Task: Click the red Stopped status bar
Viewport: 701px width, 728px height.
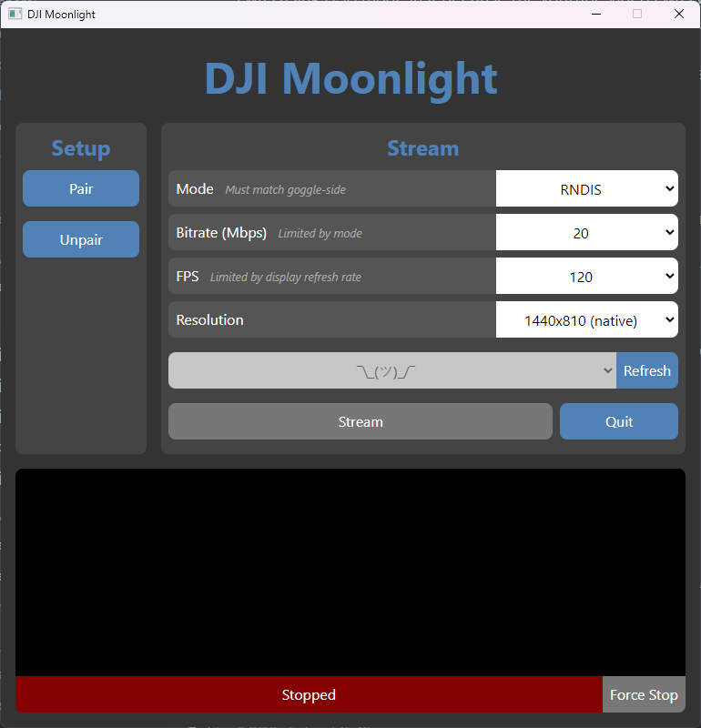Action: (x=309, y=694)
